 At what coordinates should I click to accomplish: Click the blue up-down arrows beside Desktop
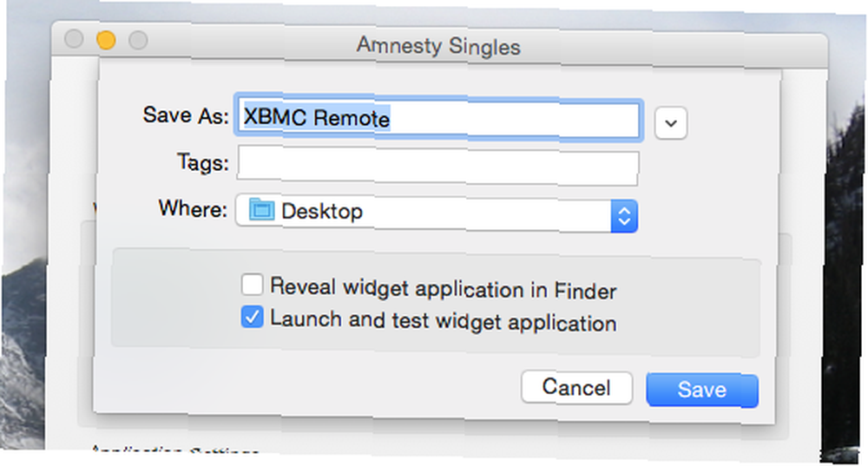tap(624, 216)
